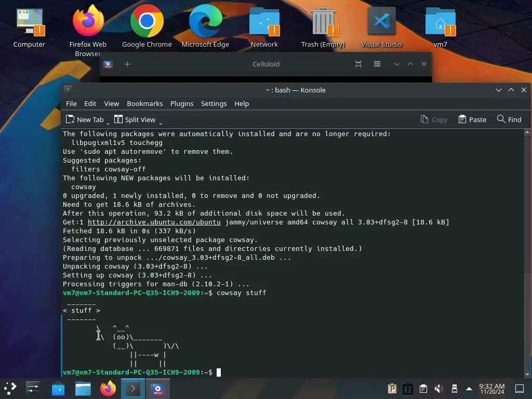Open the parking 'P' tray icon
Viewport: 532px width, 399px height.
tap(392, 389)
